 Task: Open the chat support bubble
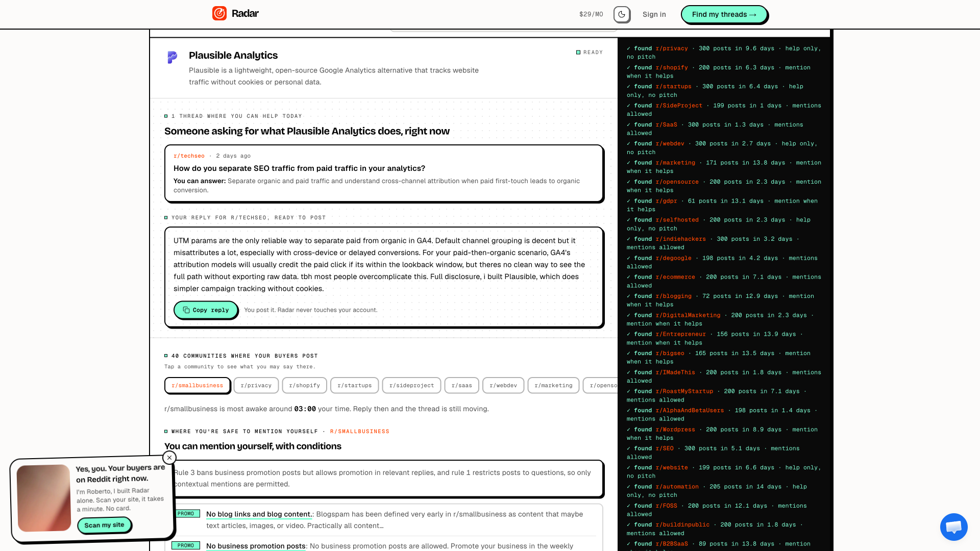point(953,527)
